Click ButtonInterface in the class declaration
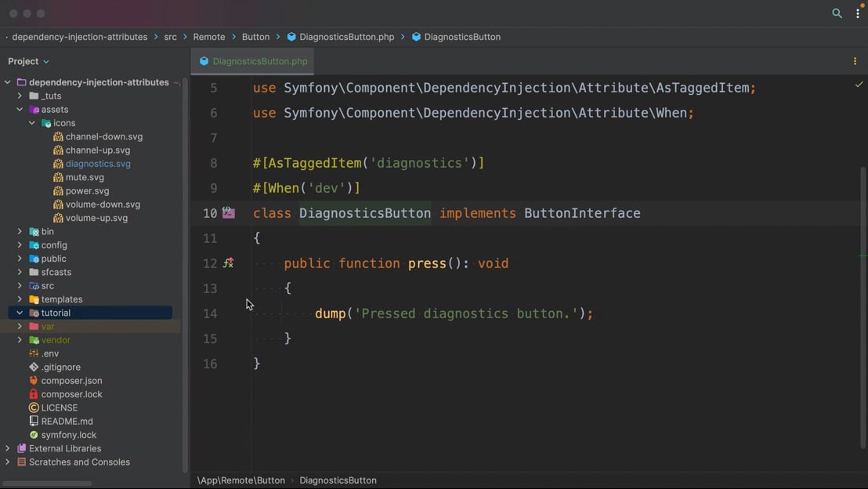 [x=582, y=213]
